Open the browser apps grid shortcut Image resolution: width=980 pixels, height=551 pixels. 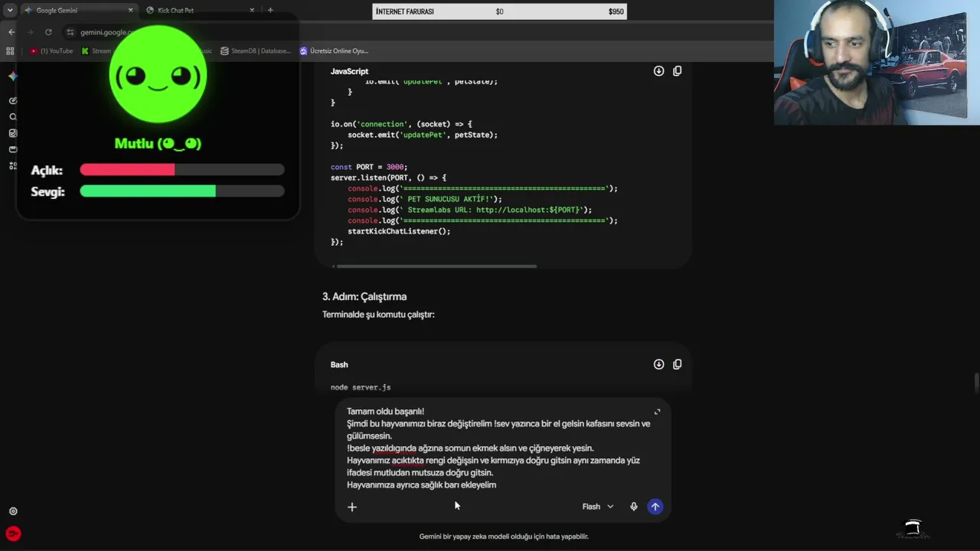10,51
